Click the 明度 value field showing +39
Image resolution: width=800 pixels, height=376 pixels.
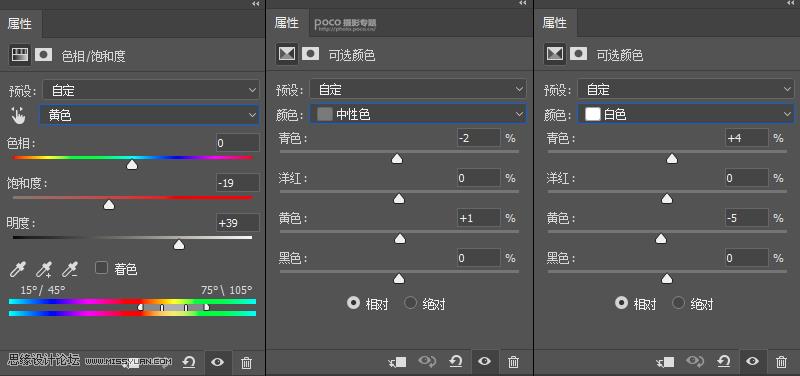point(237,223)
